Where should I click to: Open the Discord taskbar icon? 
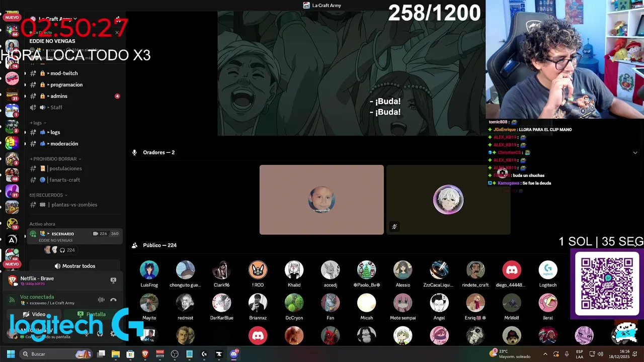[234, 354]
